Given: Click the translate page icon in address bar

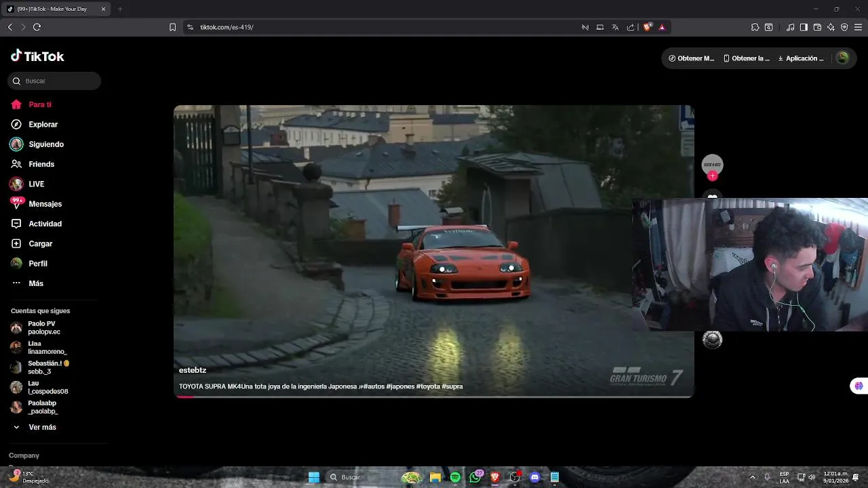Looking at the screenshot, I should pyautogui.click(x=615, y=27).
